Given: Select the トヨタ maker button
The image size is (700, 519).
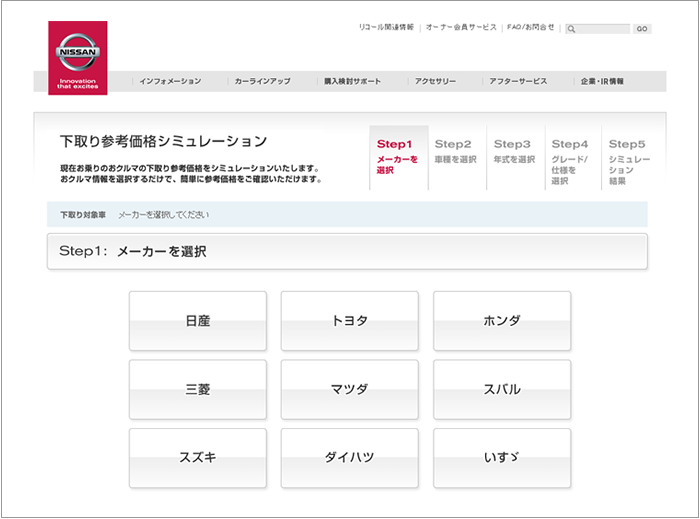Looking at the screenshot, I should click(349, 321).
